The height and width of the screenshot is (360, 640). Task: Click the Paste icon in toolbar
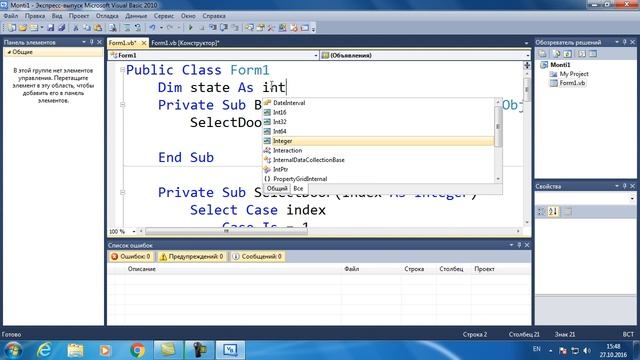[98, 28]
